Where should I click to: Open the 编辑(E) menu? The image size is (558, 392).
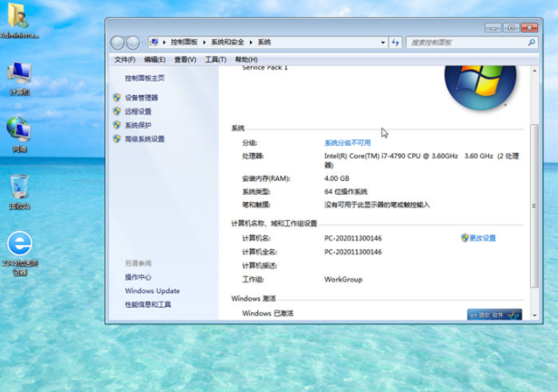pos(154,60)
